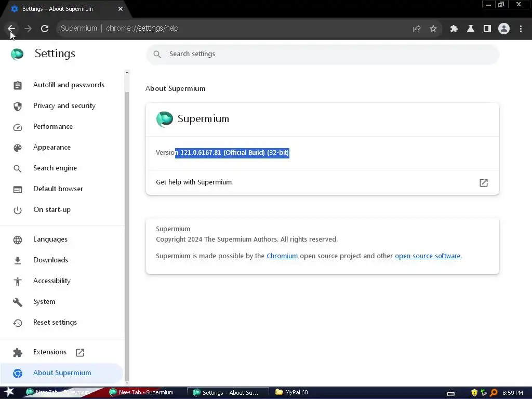532x399 pixels.
Task: Click the On start-up power icon
Action: [x=18, y=210]
